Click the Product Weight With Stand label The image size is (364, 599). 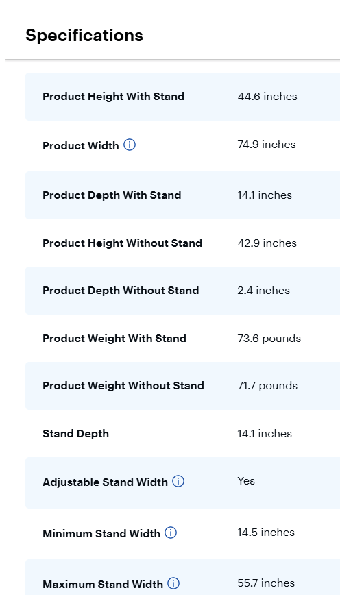[114, 339]
